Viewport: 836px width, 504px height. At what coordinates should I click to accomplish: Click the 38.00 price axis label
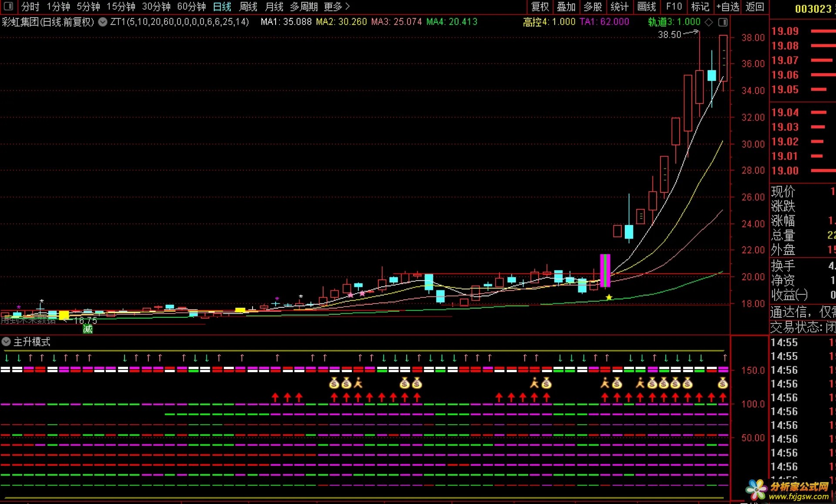coord(753,37)
